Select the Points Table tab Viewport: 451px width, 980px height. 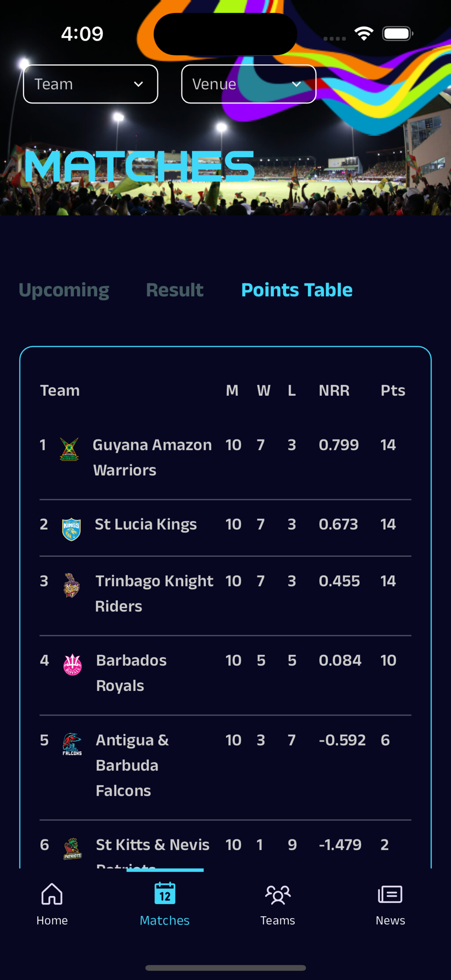coord(297,289)
